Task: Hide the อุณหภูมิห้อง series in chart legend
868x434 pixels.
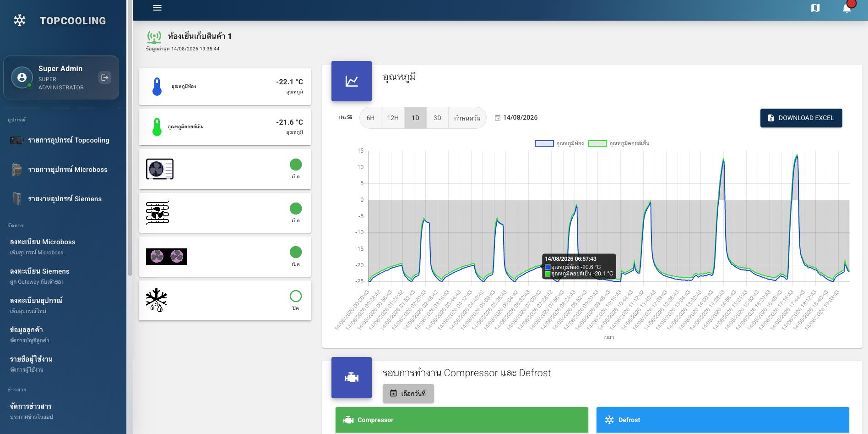Action: point(559,143)
